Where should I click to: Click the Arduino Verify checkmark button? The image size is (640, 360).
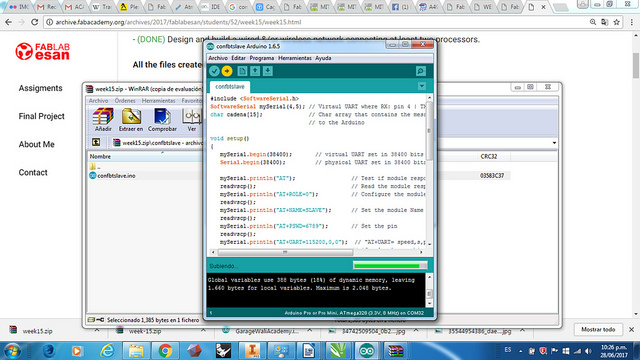click(214, 71)
